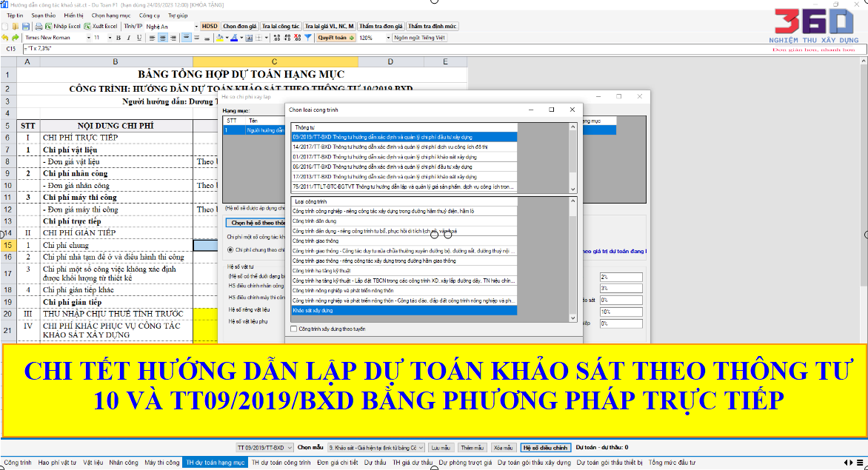The height and width of the screenshot is (470, 868).
Task: Select Công trình dân dụng row
Action: pyautogui.click(x=404, y=221)
